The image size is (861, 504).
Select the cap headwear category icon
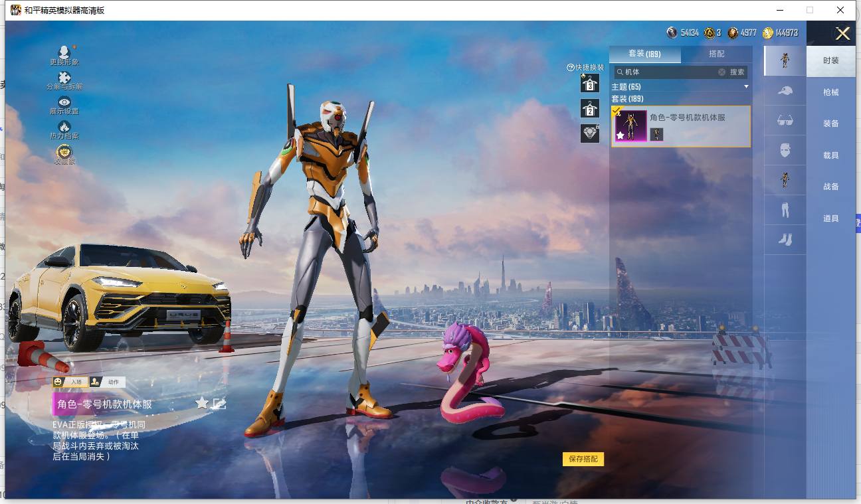[x=785, y=91]
